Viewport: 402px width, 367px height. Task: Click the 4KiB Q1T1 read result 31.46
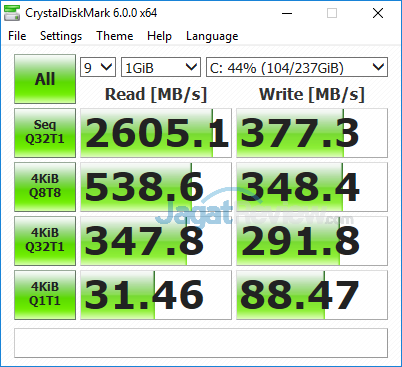[156, 295]
